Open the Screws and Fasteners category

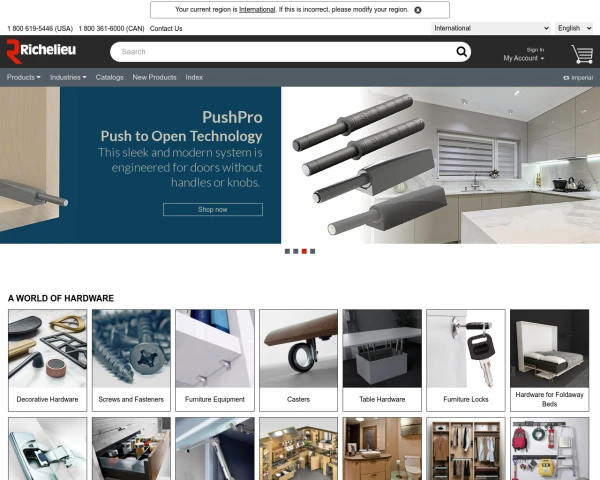click(131, 360)
